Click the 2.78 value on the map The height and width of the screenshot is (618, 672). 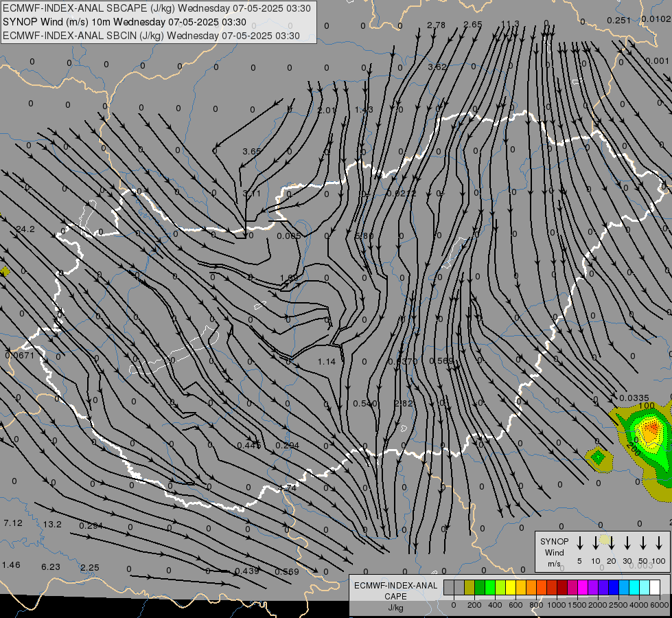437,25
